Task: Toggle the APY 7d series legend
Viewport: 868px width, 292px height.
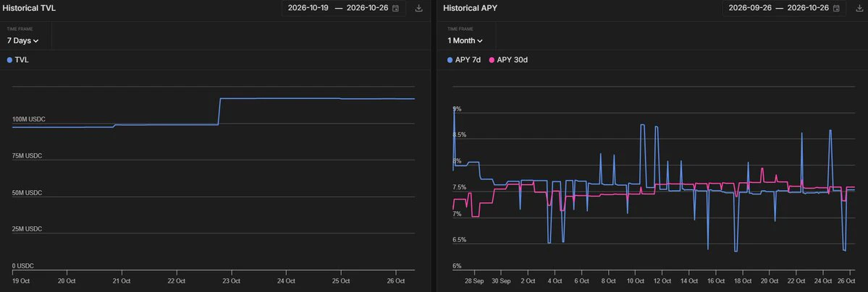Action: (x=464, y=60)
